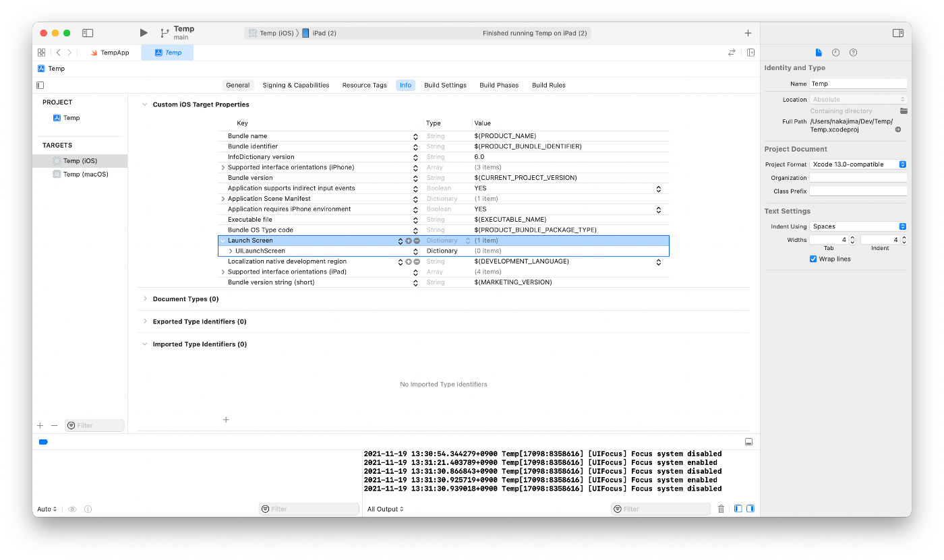This screenshot has width=944, height=560.
Task: Expand Application Scene Manifest row
Action: (223, 199)
